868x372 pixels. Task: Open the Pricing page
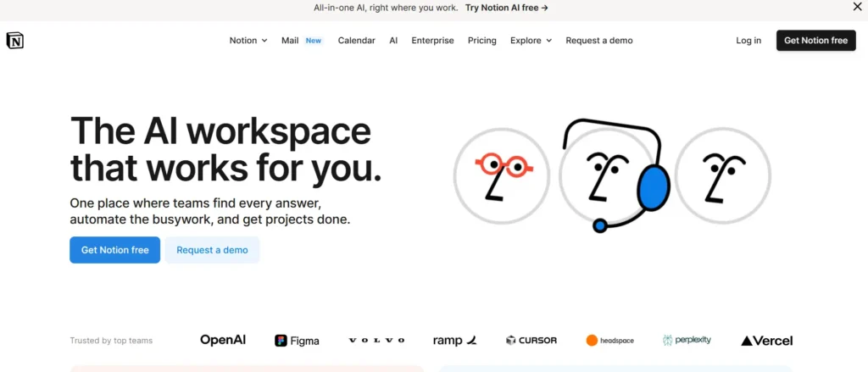pyautogui.click(x=481, y=41)
